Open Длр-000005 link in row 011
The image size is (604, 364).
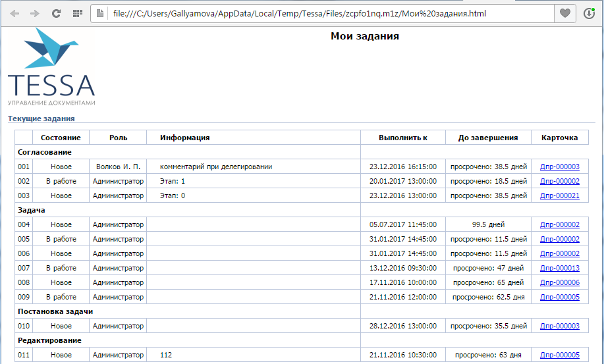pyautogui.click(x=559, y=355)
